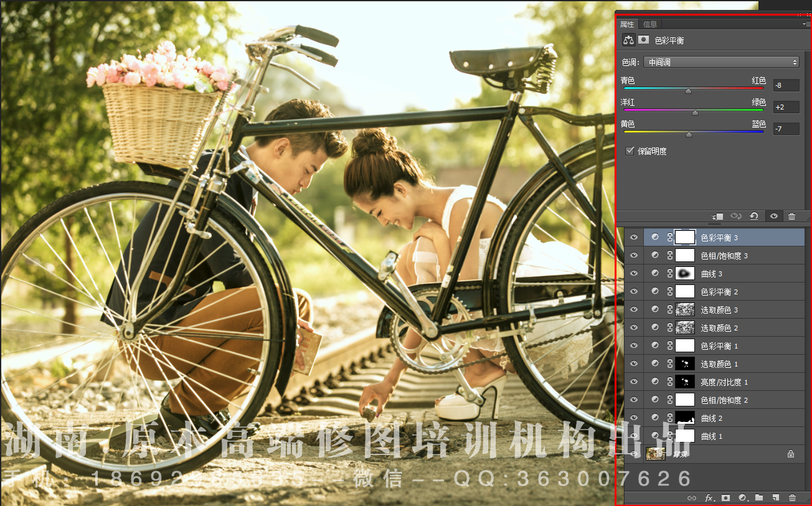Image resolution: width=812 pixels, height=506 pixels.
Task: Open the fx layer style menu
Action: click(709, 498)
